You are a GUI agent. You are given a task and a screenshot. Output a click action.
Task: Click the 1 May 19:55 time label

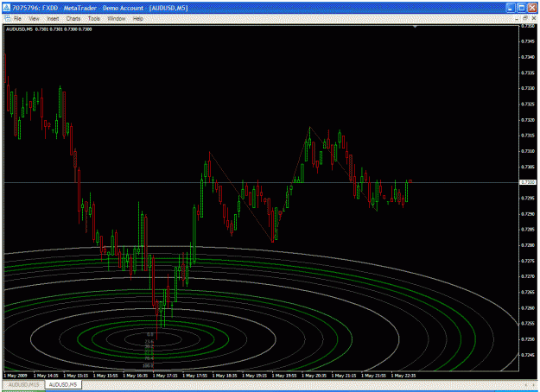(284, 376)
